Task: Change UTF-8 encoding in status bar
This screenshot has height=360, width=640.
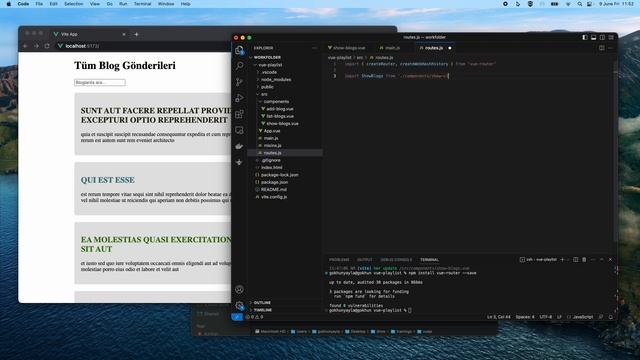Action: (x=546, y=317)
